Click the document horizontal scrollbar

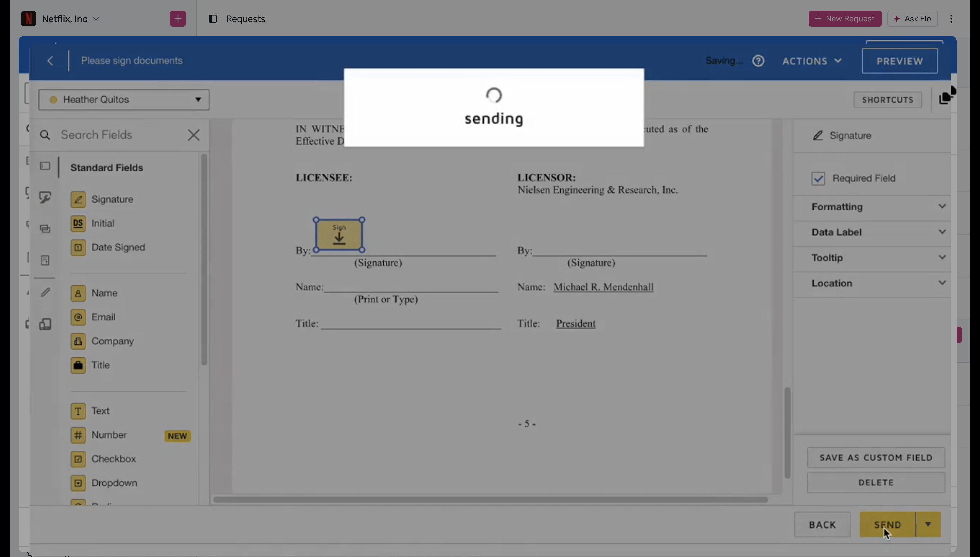coord(490,500)
